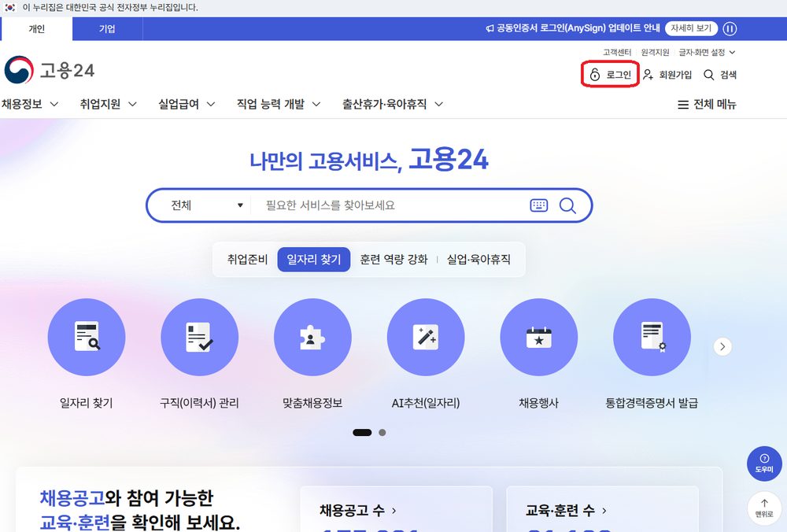Image resolution: width=787 pixels, height=532 pixels.
Task: Select the first carousel page indicator
Action: tap(362, 433)
